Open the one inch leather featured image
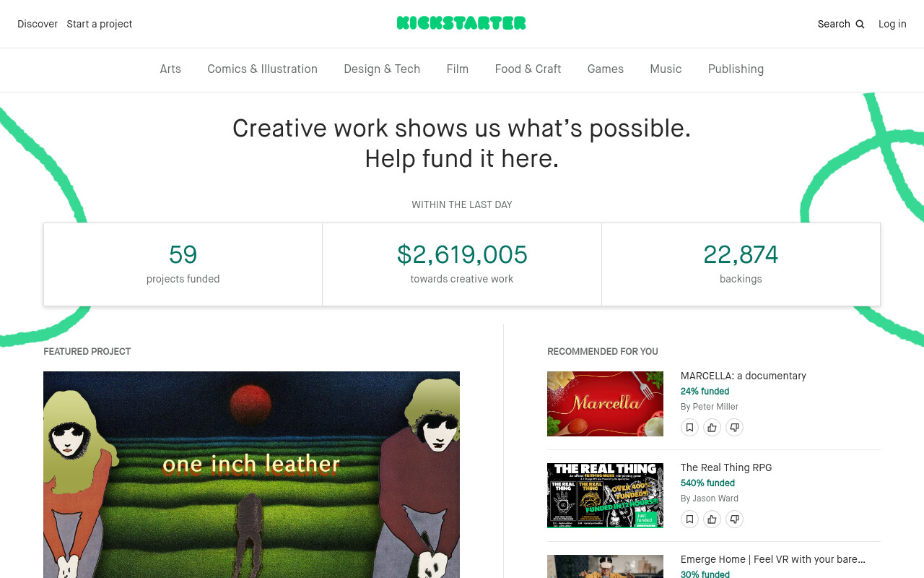The image size is (924, 578). coord(251,475)
